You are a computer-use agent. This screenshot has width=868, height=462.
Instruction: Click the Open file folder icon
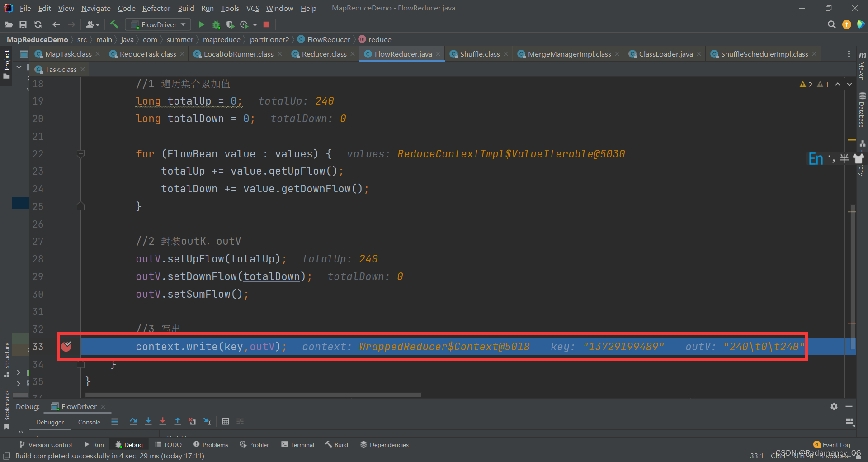(9, 24)
